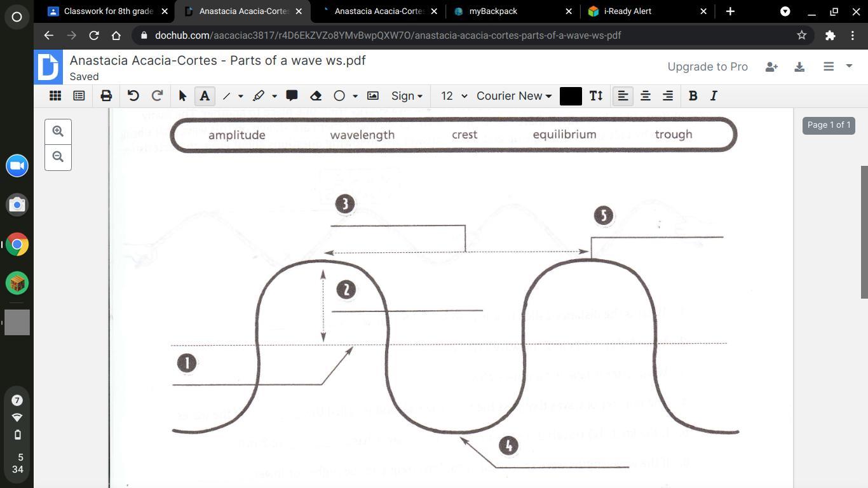Open the DocHub hamburger menu

829,66
